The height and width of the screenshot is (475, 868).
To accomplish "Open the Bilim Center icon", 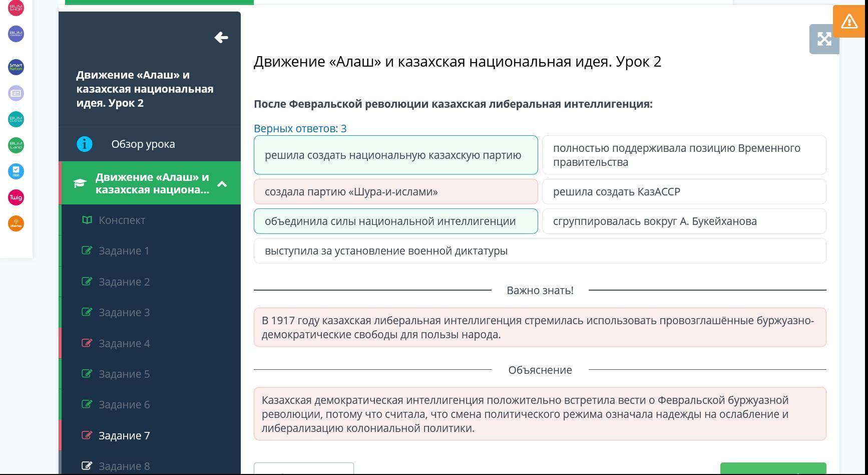I will tap(16, 119).
